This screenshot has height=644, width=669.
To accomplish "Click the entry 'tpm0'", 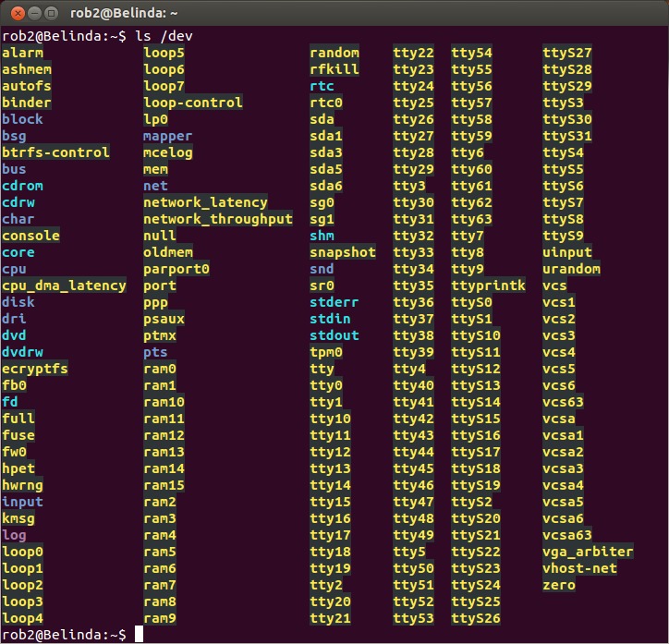I will (326, 352).
